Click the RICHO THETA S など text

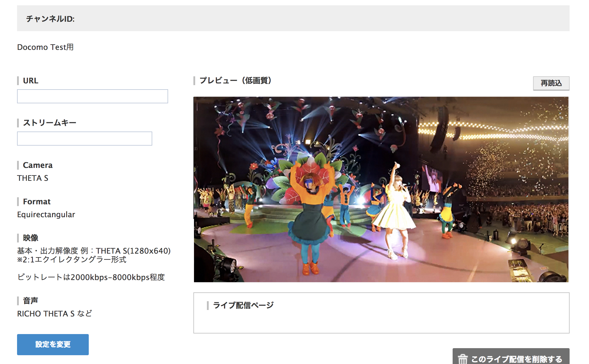[x=54, y=314]
